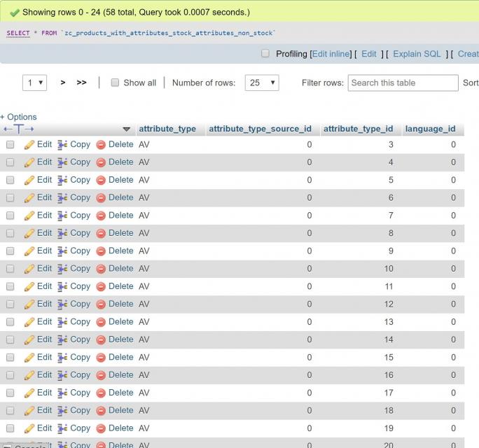Open the page number dropdown showing 1
Image resolution: width=479 pixels, height=448 pixels.
[34, 83]
